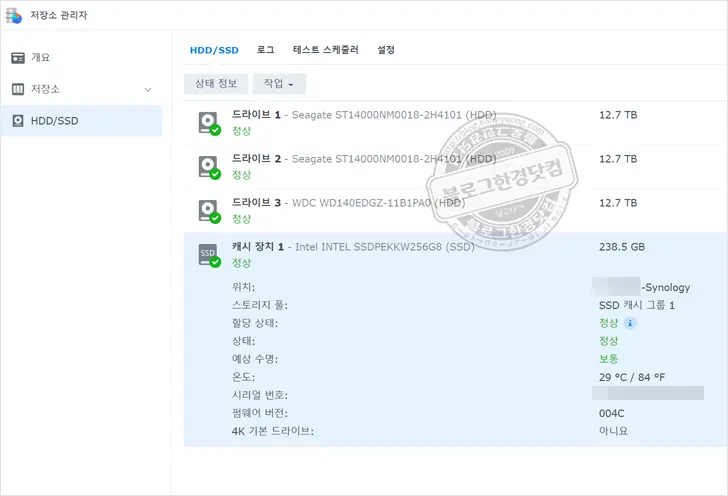Click the 드라이브 1 disk status icon
Viewport: 728px width, 496px height.
coord(208,123)
